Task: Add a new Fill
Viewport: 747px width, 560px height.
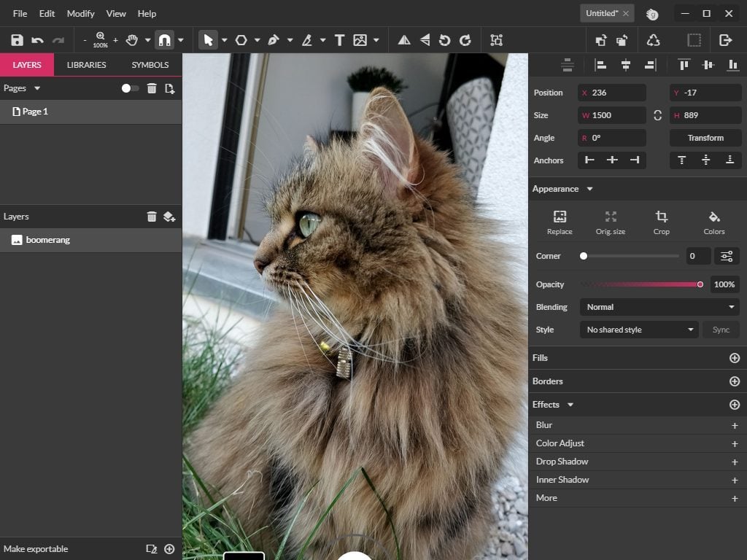Action: [x=735, y=358]
